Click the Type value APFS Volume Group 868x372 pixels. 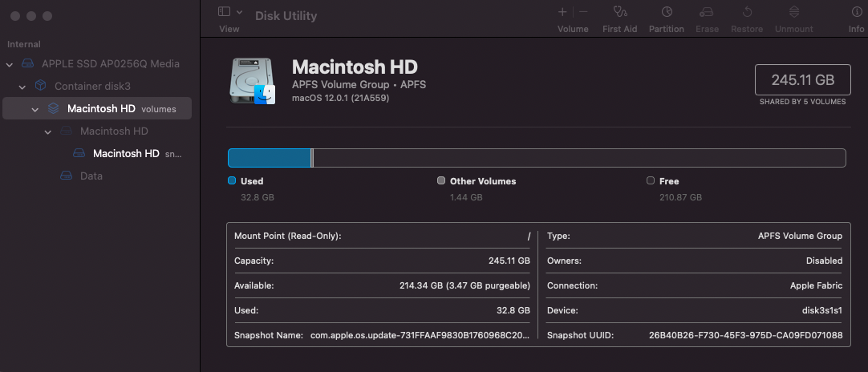(800, 236)
